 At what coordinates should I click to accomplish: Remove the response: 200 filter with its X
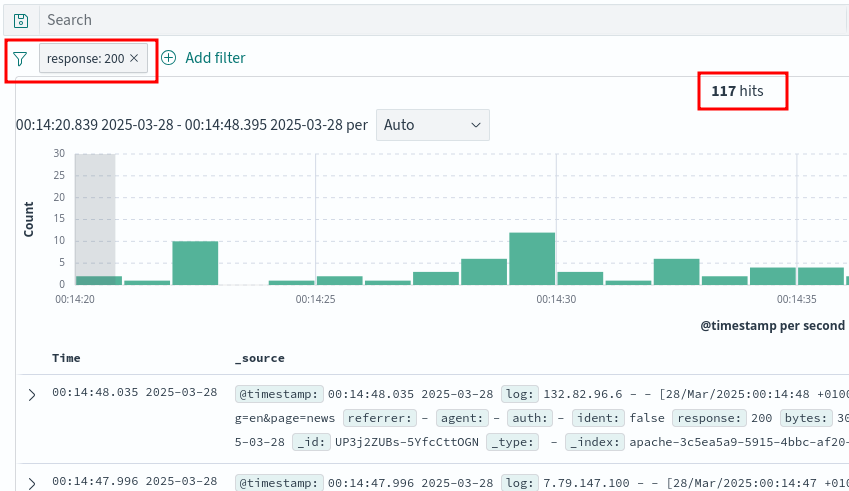pyautogui.click(x=135, y=59)
